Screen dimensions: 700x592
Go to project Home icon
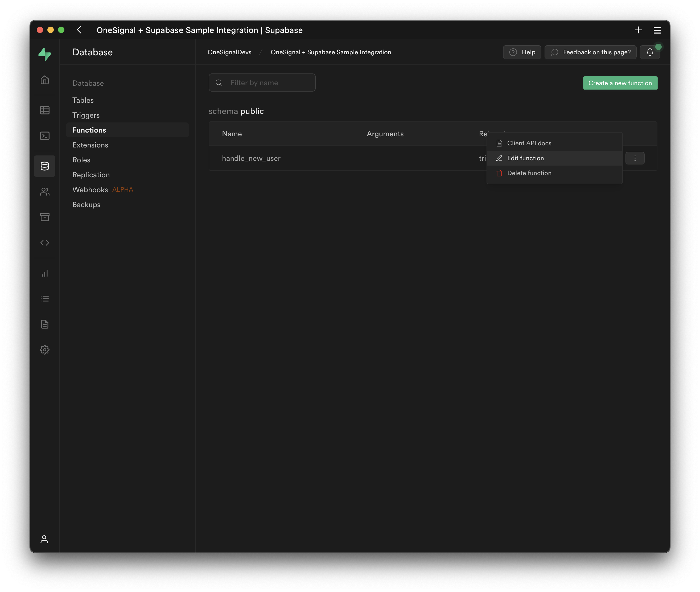(x=45, y=80)
